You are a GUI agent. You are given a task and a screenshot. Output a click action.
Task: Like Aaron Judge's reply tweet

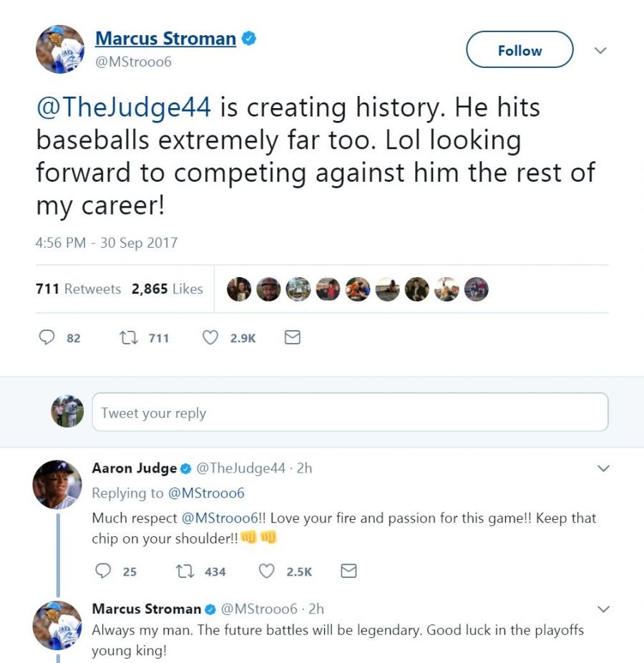(267, 571)
